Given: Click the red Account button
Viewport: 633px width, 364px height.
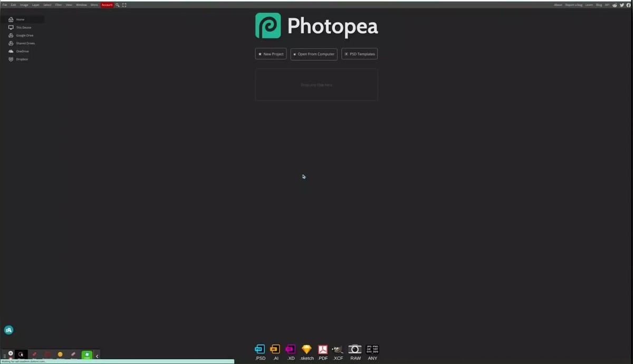Looking at the screenshot, I should (x=107, y=5).
